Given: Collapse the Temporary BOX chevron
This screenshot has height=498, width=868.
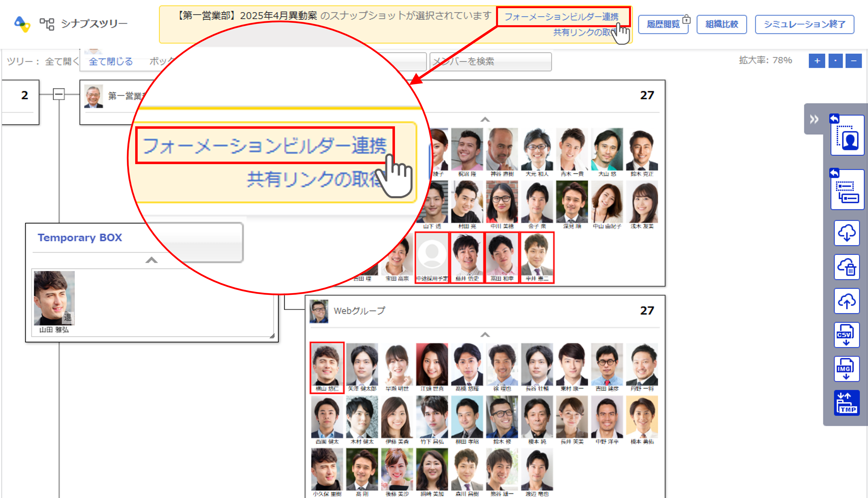Looking at the screenshot, I should click(x=152, y=260).
